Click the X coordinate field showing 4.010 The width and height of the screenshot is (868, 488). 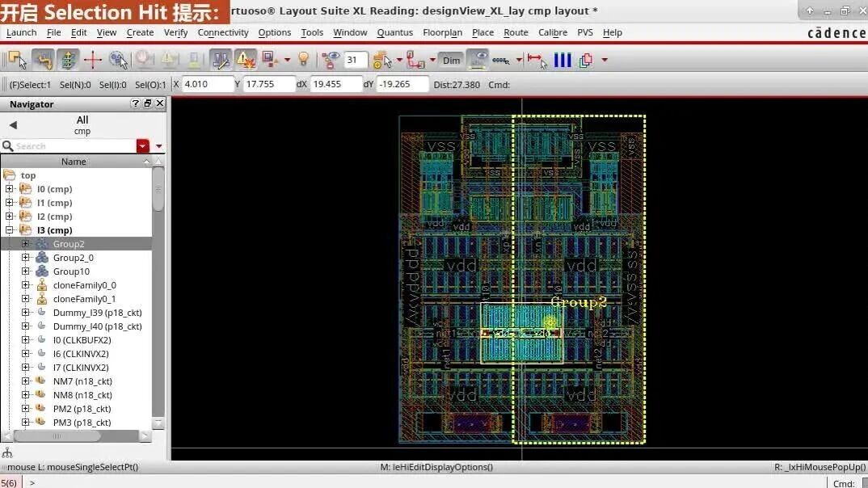209,84
